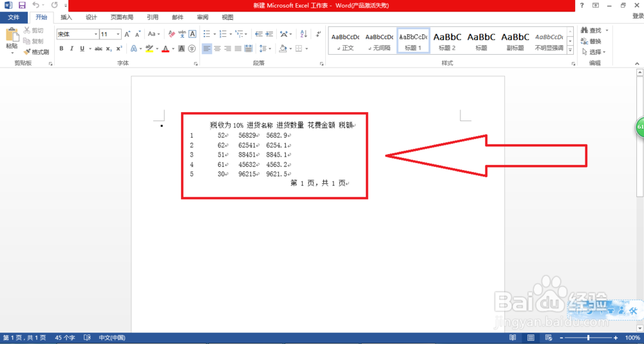Open Change Case Aa dropdown
The height and width of the screenshot is (344, 644).
(x=155, y=34)
